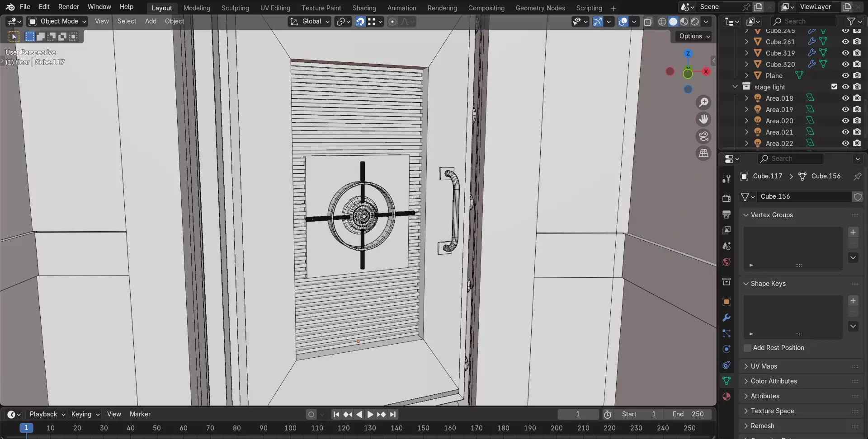Image resolution: width=868 pixels, height=439 pixels.
Task: Open the World properties tab icon
Action: [x=726, y=262]
